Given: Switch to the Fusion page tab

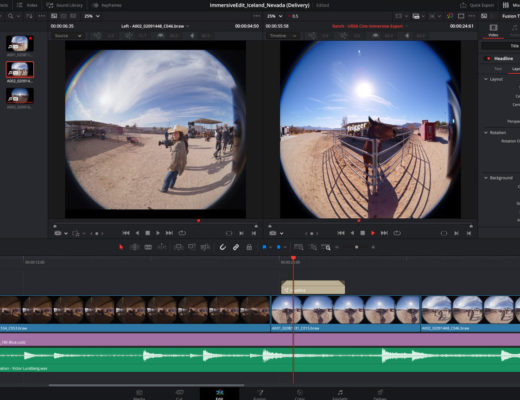Looking at the screenshot, I should 260,394.
